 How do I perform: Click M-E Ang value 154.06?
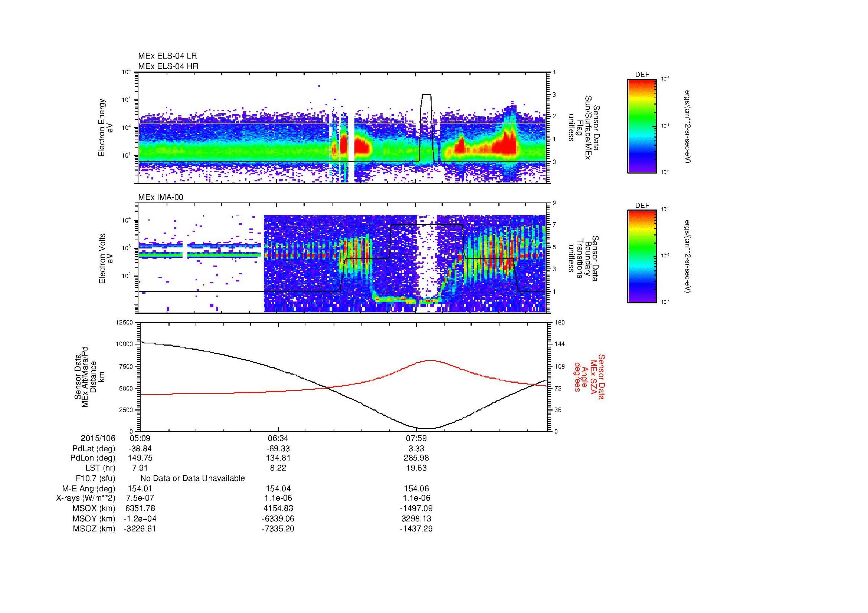tap(416, 489)
